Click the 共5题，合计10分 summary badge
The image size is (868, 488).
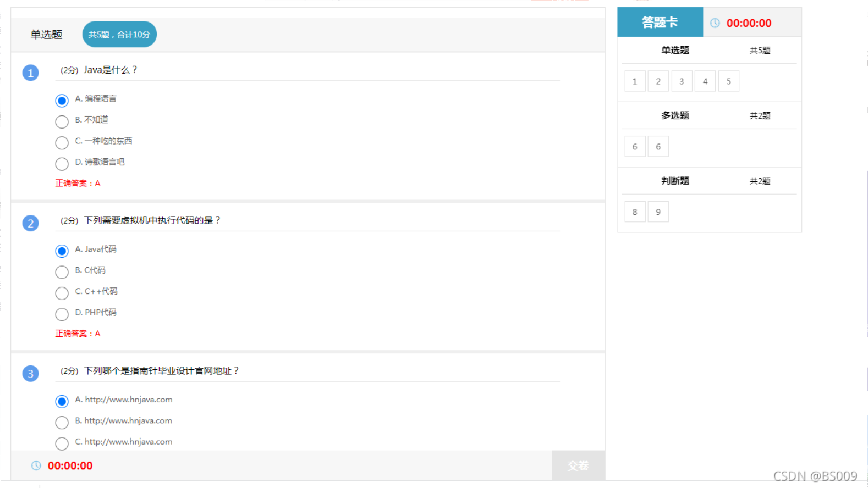pos(119,35)
